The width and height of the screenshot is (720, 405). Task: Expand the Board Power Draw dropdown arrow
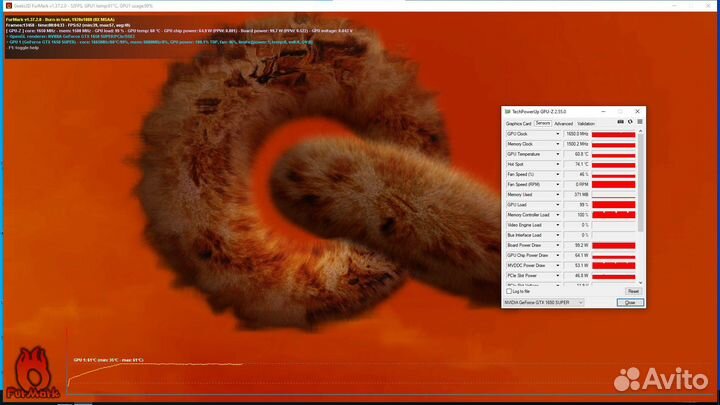coord(558,245)
